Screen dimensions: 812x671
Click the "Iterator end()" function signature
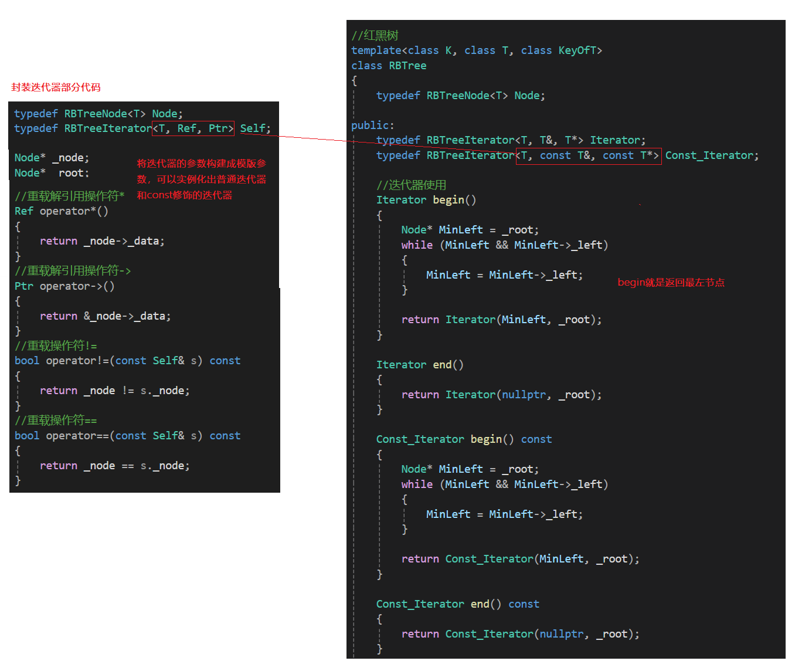420,365
